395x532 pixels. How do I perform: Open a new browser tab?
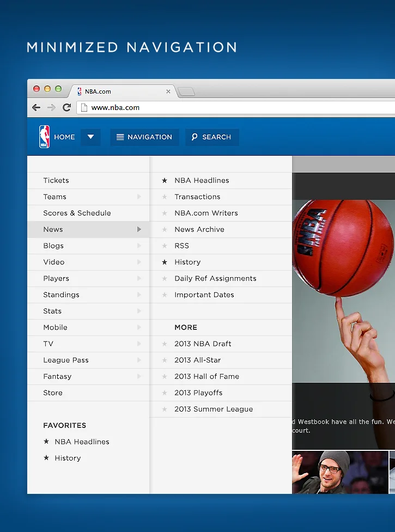(x=186, y=91)
